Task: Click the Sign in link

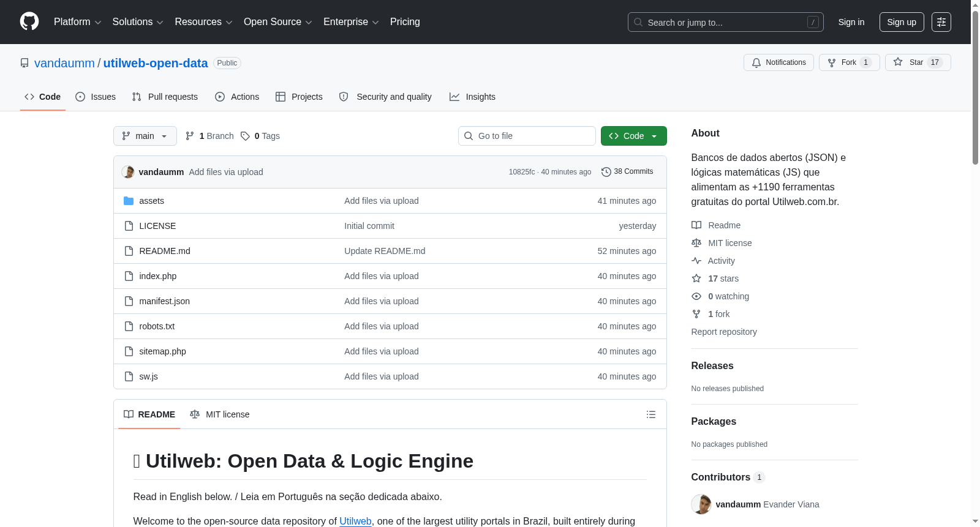Action: (x=851, y=22)
